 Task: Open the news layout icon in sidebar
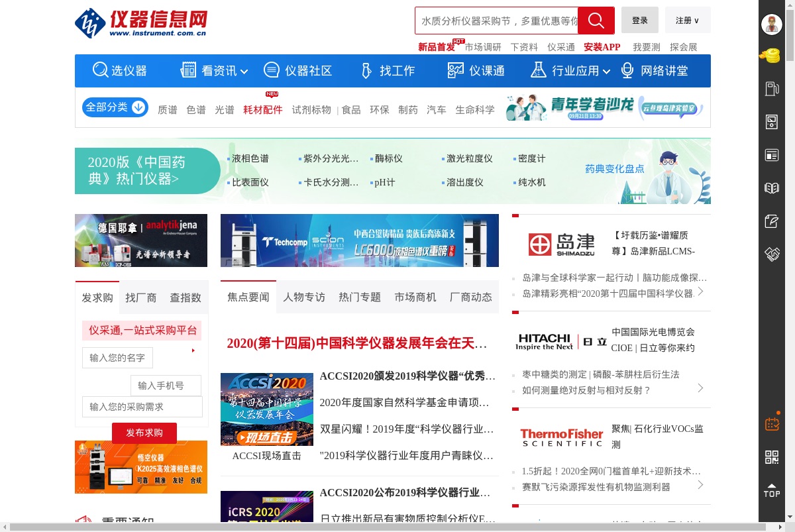click(x=771, y=155)
